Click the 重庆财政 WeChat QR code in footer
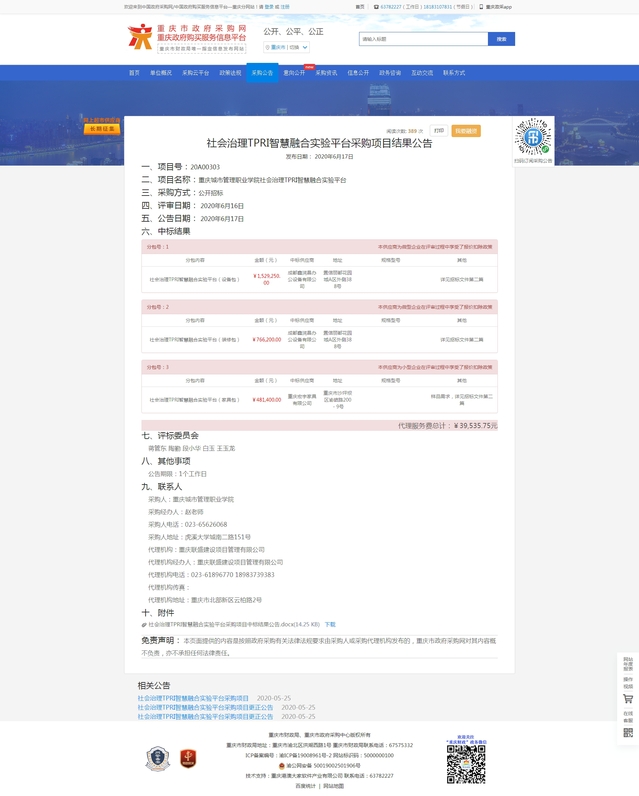The width and height of the screenshot is (639, 796). pos(466,765)
